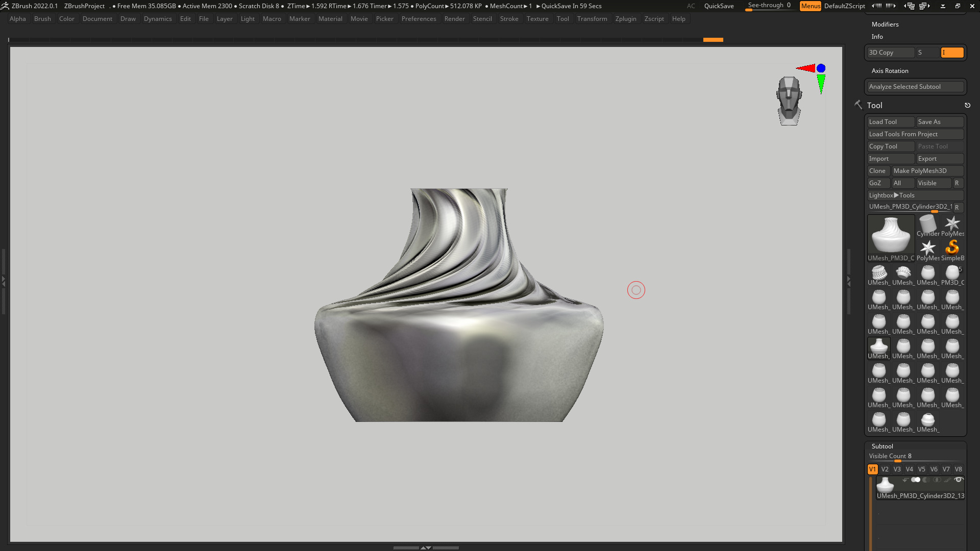Click the Export button
The image size is (980, 551).
point(940,159)
